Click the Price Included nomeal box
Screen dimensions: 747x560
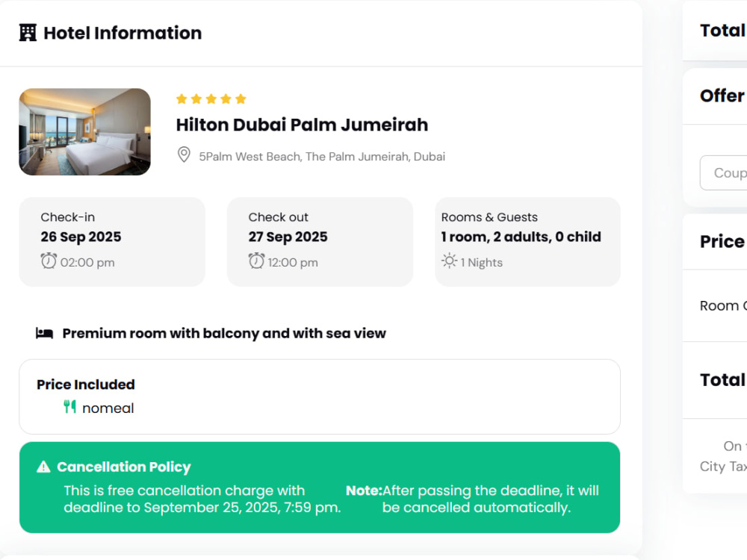pos(320,396)
